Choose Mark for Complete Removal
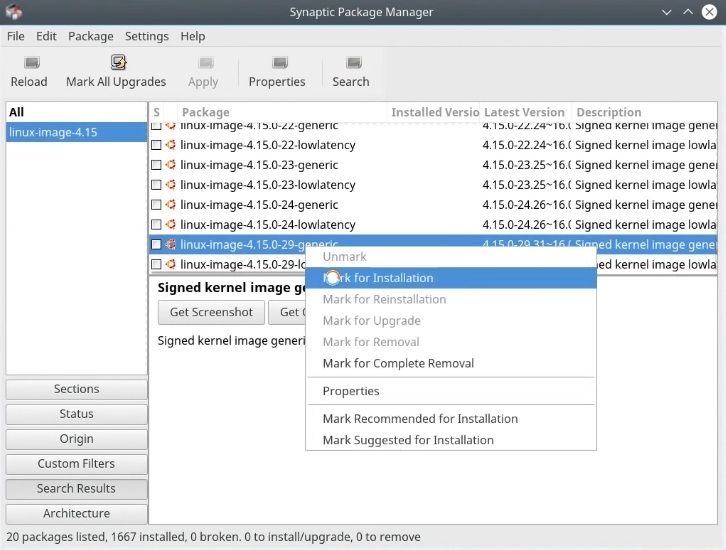726x550 pixels. coord(451,363)
